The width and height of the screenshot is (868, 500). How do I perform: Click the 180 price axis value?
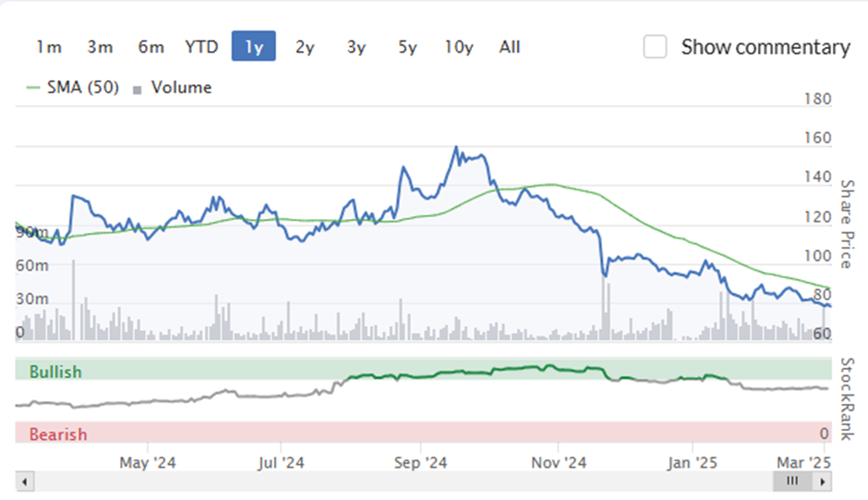[817, 99]
